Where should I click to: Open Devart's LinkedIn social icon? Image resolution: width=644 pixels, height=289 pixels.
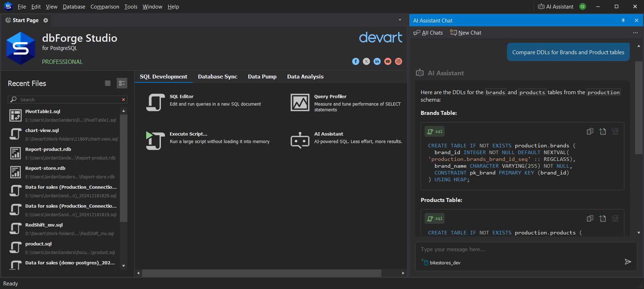tap(377, 61)
